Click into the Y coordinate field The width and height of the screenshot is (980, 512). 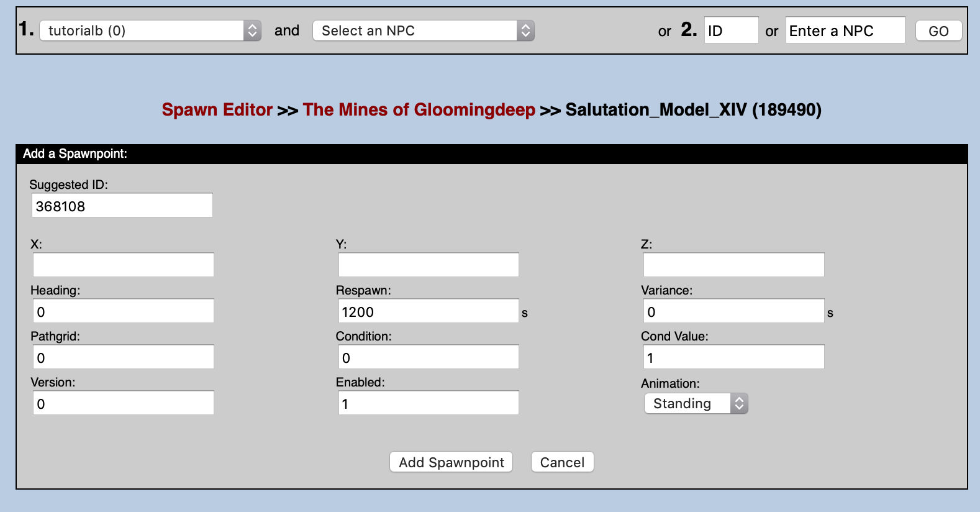(x=429, y=265)
